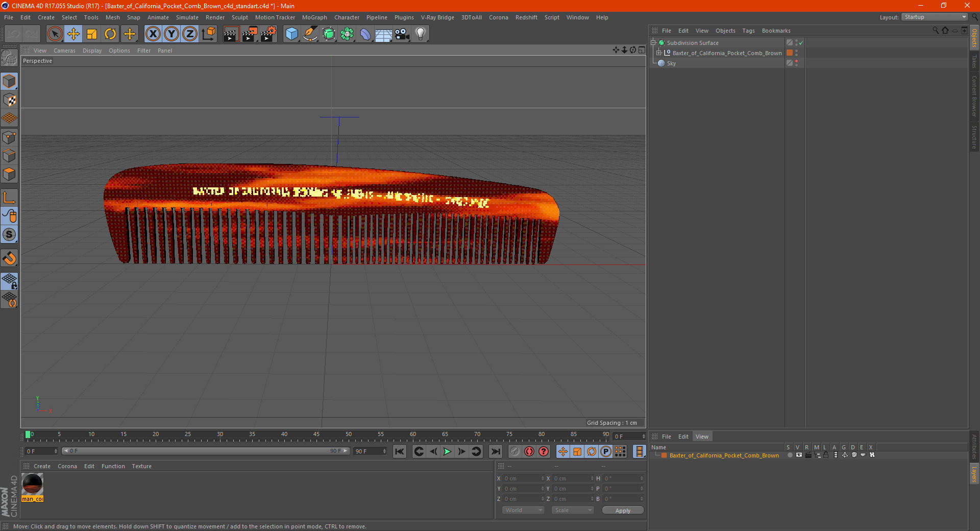Jump to End of animation
Screen dimensions: 980x531
(x=495, y=451)
